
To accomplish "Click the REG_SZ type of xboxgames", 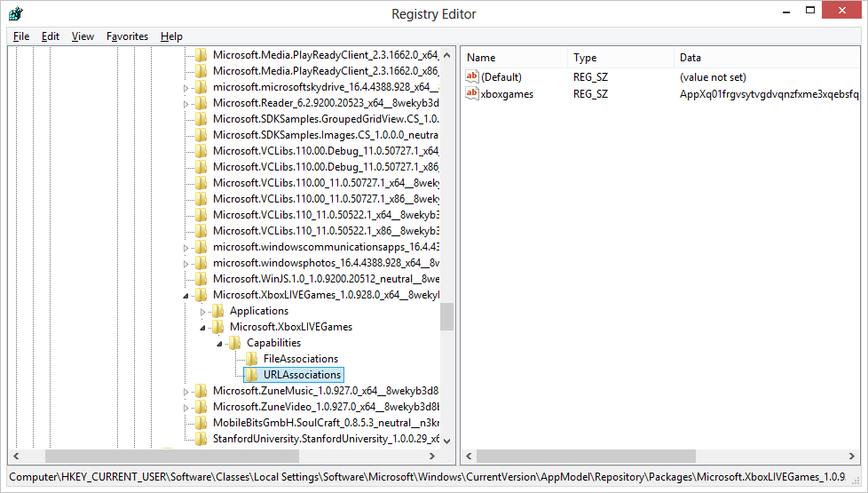I will coord(590,93).
